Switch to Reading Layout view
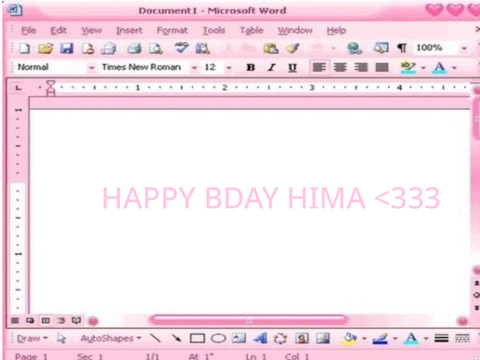 click(x=76, y=321)
